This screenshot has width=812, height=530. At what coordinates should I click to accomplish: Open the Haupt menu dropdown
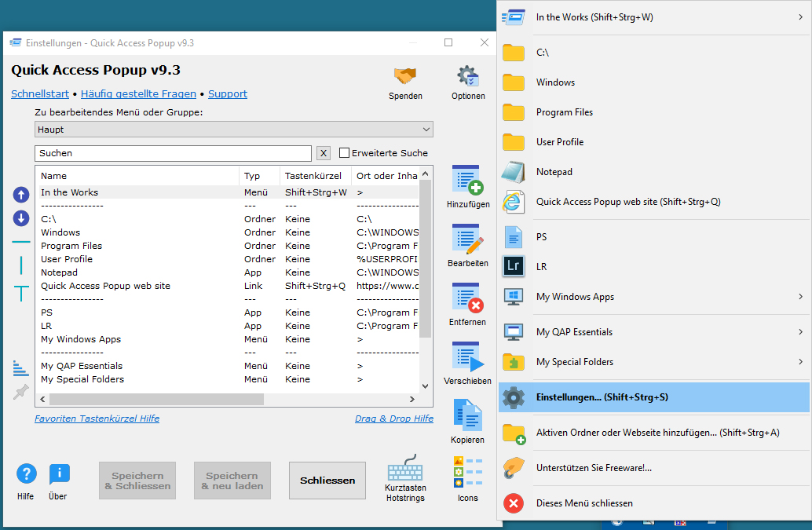pos(233,130)
